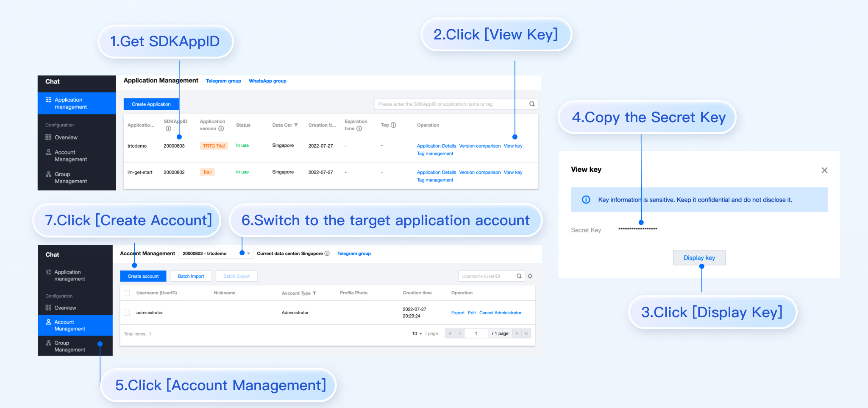Click the administrator username cell

point(150,313)
